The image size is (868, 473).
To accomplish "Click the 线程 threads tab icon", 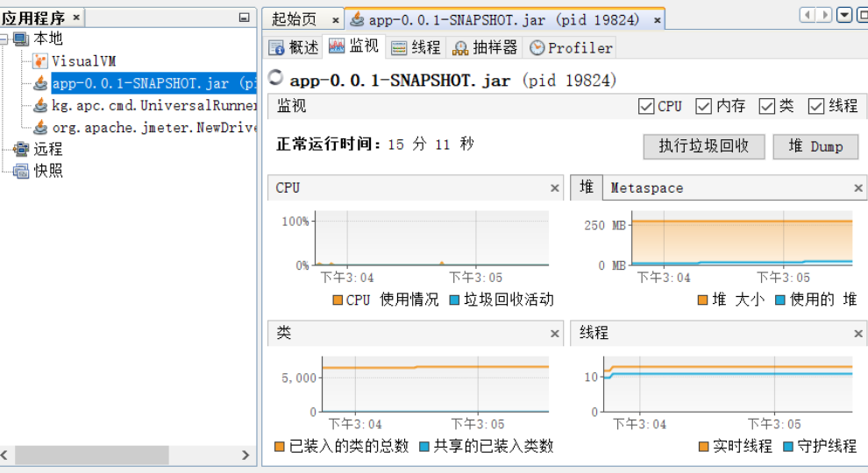I will point(399,48).
